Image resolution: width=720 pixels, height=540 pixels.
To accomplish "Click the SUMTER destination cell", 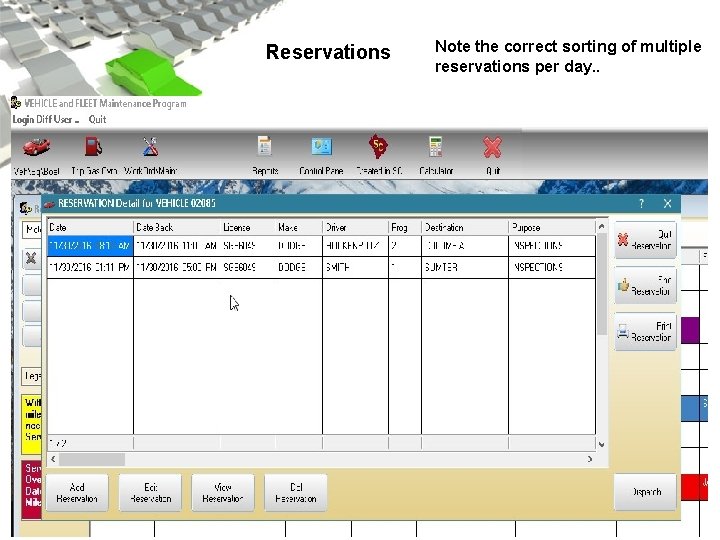I will click(465, 267).
